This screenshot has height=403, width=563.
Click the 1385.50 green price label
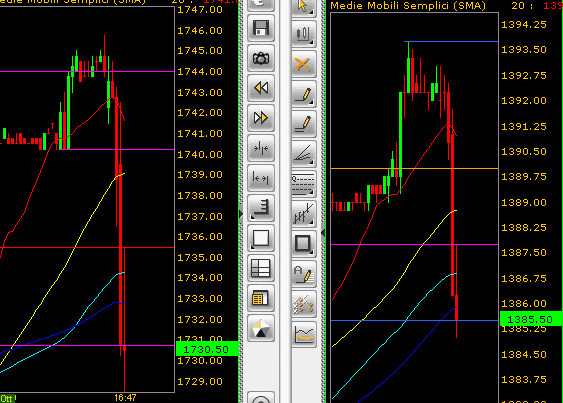531,319
